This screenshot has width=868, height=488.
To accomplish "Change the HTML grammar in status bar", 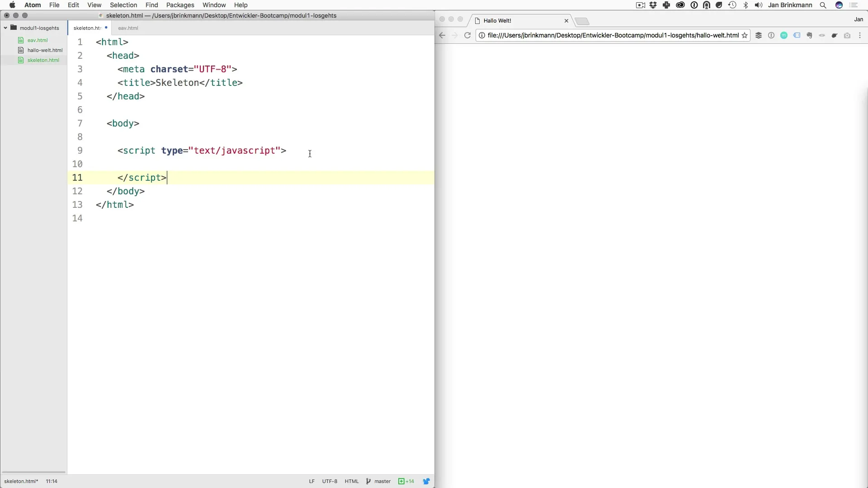I will pyautogui.click(x=351, y=481).
